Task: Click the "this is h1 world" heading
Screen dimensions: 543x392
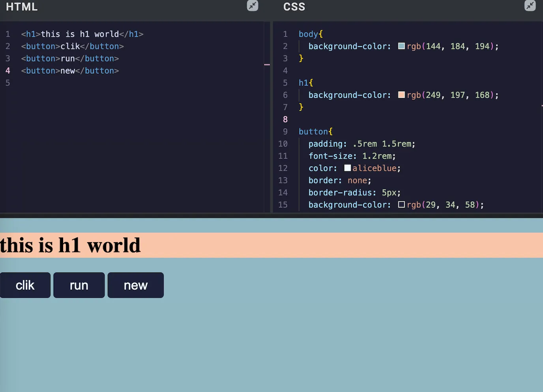Action: pos(70,245)
